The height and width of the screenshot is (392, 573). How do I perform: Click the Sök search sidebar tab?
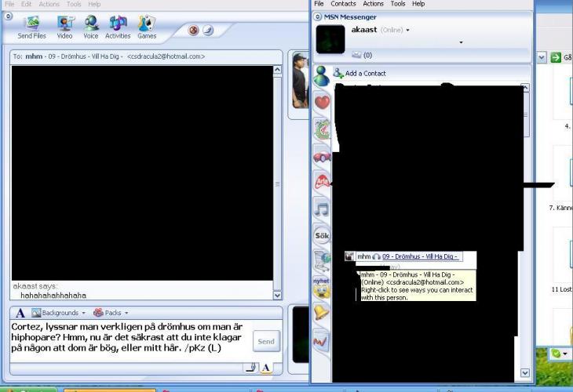pos(322,235)
